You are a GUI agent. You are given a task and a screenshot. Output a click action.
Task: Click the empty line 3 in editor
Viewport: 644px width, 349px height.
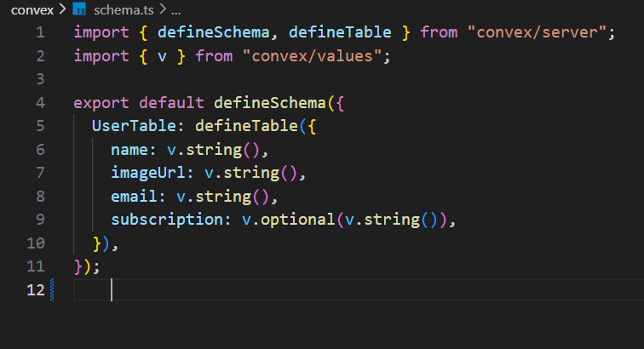359,79
